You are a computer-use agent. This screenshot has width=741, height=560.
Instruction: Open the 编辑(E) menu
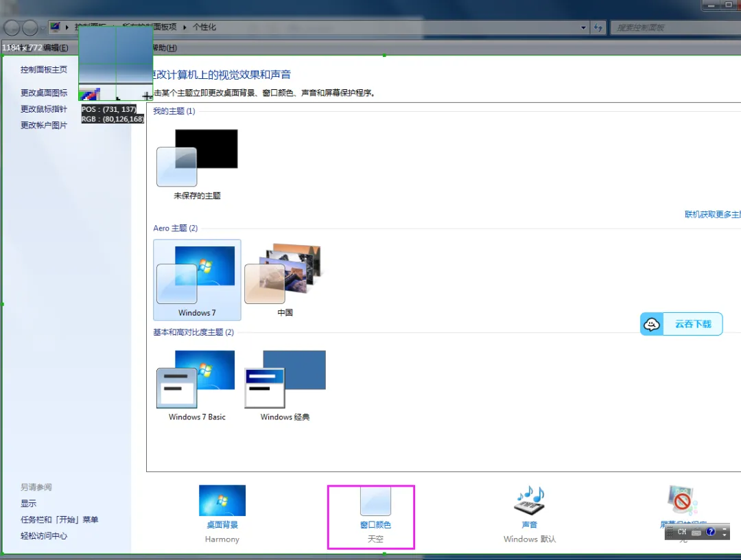56,48
